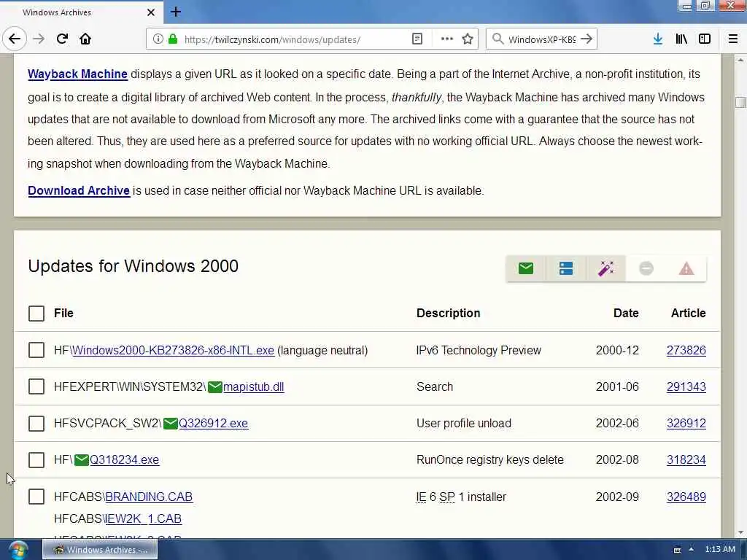Open the mapistub.dll file link
The image size is (747, 560).
point(253,387)
